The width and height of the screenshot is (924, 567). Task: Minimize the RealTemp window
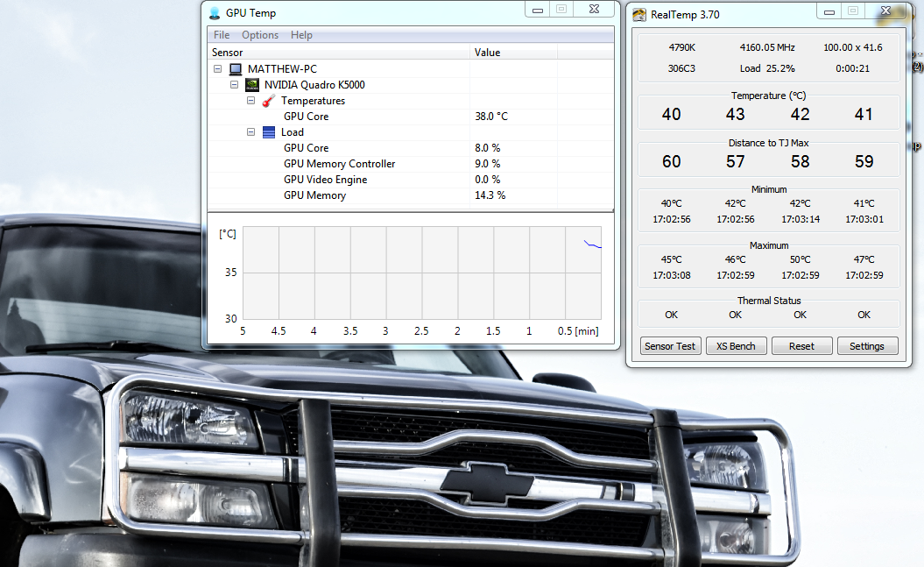coord(829,11)
